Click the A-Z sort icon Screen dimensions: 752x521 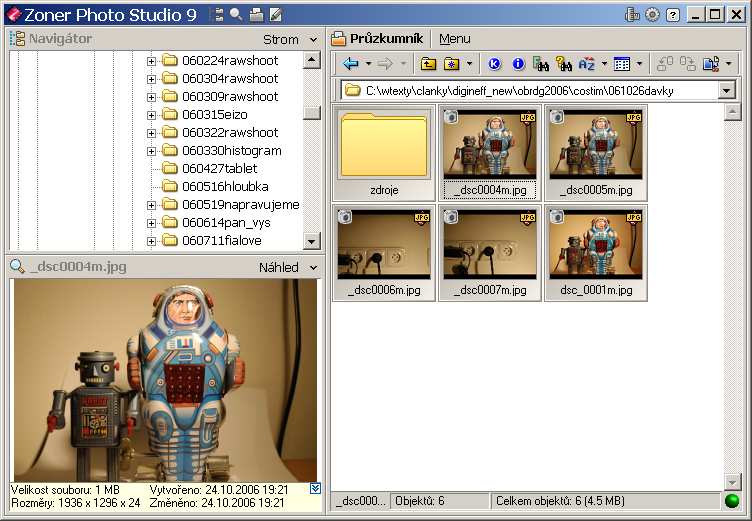tap(587, 63)
